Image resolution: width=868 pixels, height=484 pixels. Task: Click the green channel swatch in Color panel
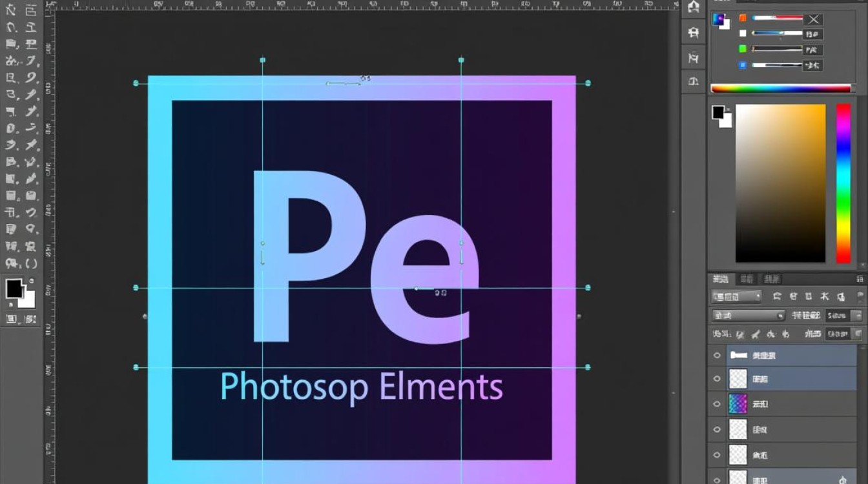pyautogui.click(x=743, y=49)
